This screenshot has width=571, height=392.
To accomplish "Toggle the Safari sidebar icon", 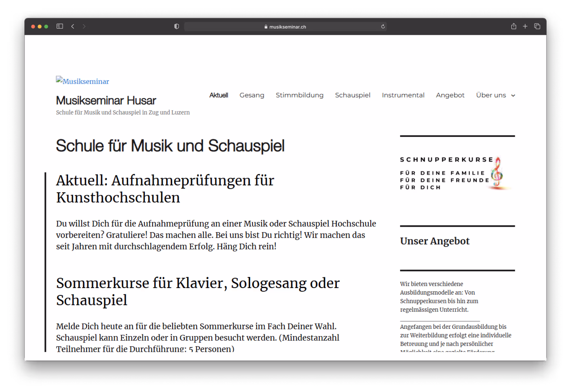I will coord(60,26).
